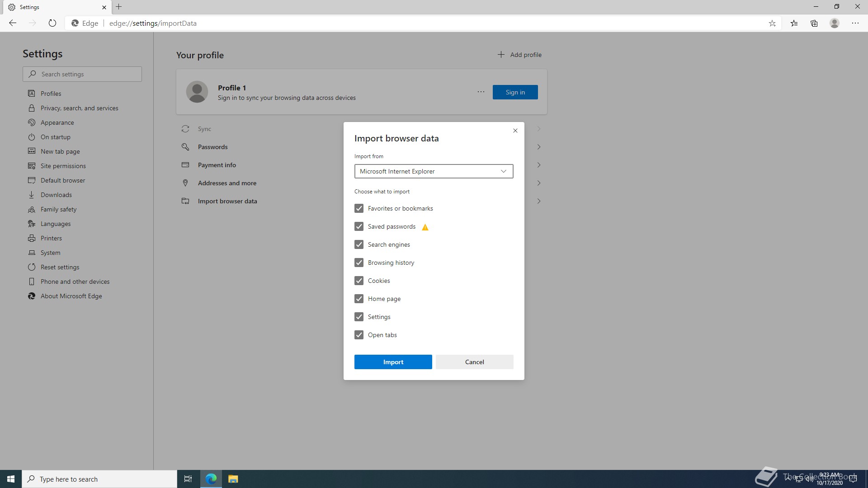Open the Favorites list icon
This screenshot has height=488, width=868.
794,23
